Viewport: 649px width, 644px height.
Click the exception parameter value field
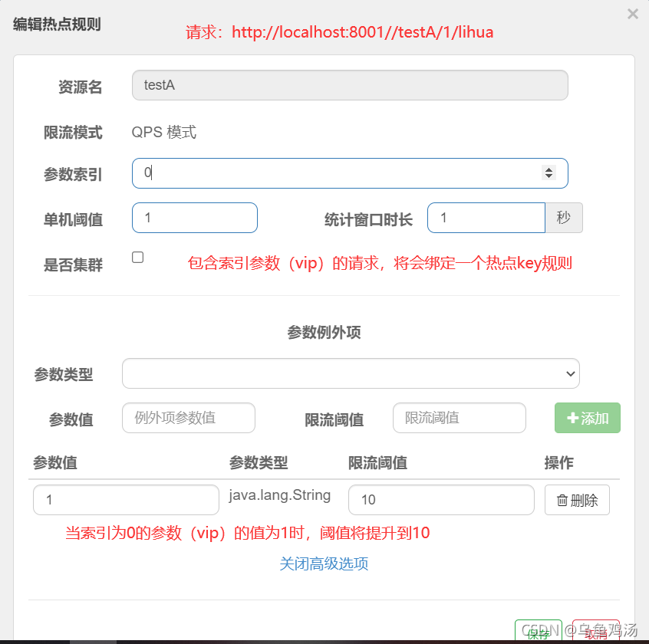tap(188, 418)
